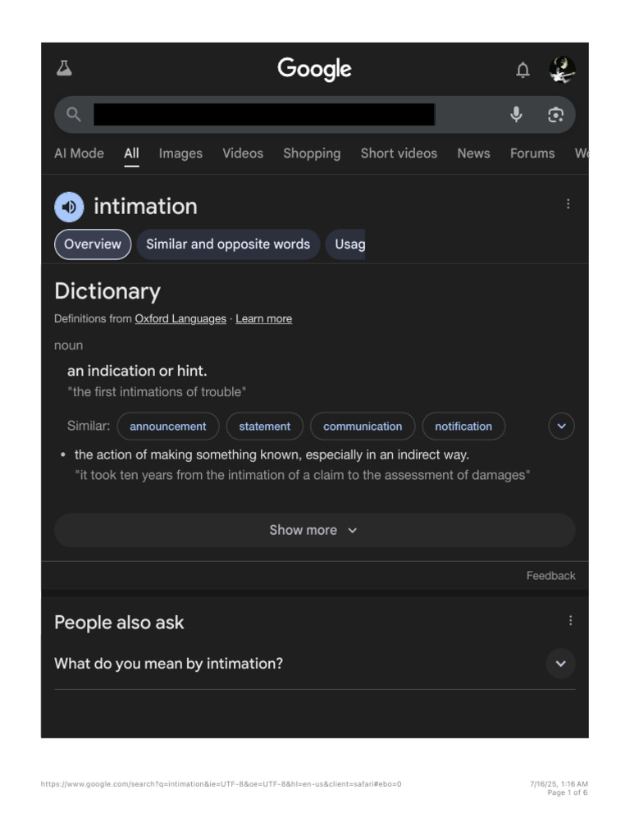
Task: Click the noun part-of-speech label
Action: 69,345
